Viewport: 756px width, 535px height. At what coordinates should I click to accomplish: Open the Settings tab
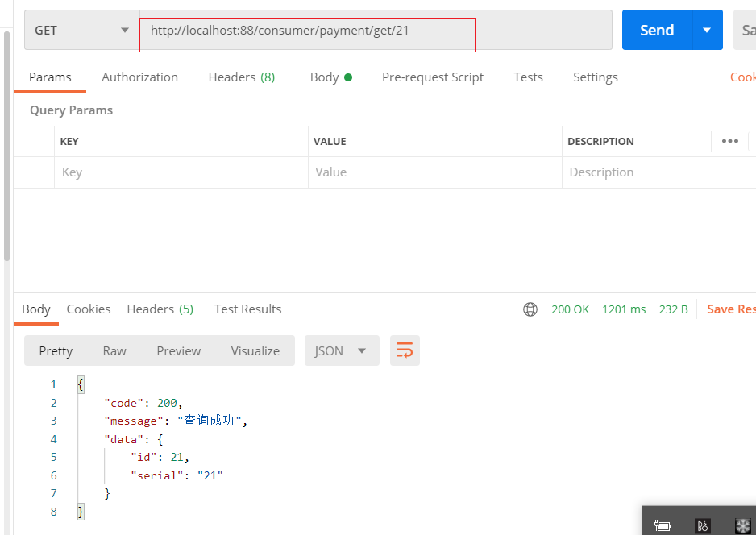coord(596,77)
